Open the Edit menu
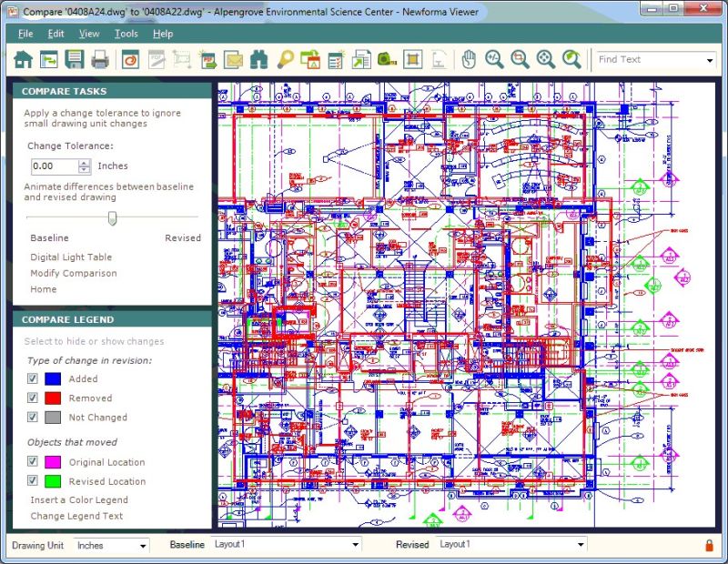Image resolution: width=728 pixels, height=564 pixels. coord(56,33)
